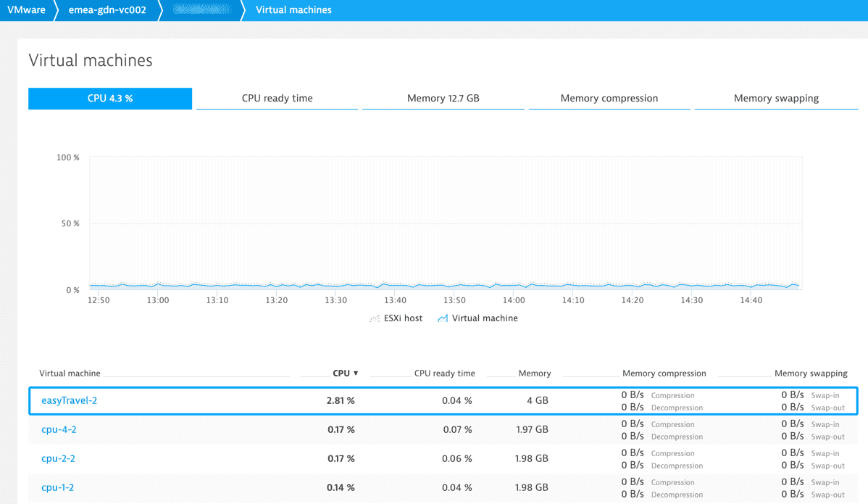Click the blurred host breadcrumb item

coord(201,10)
